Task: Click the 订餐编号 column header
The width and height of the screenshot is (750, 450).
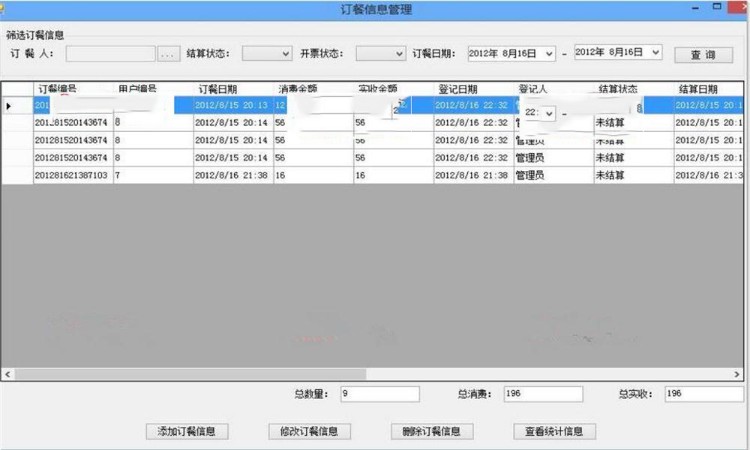Action: [73, 89]
